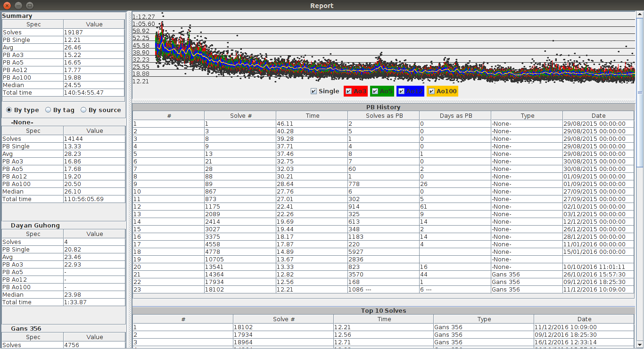Click the Value header in the Summary table
The image size is (644, 349).
(94, 24)
